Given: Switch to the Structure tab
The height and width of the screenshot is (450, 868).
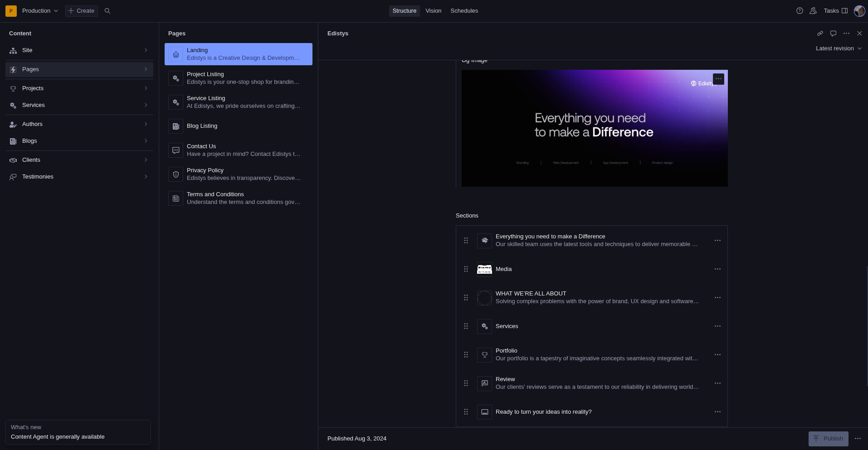Looking at the screenshot, I should point(405,11).
